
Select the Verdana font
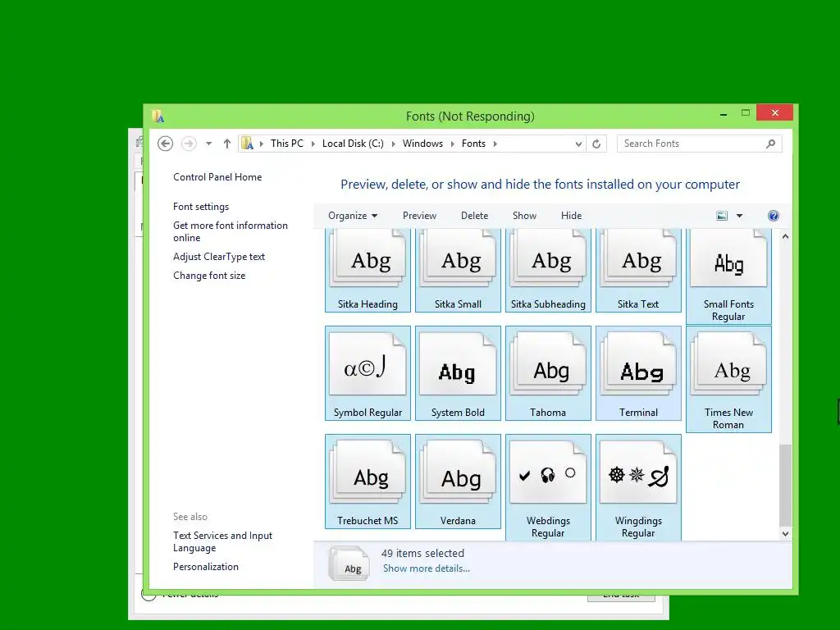tap(458, 481)
